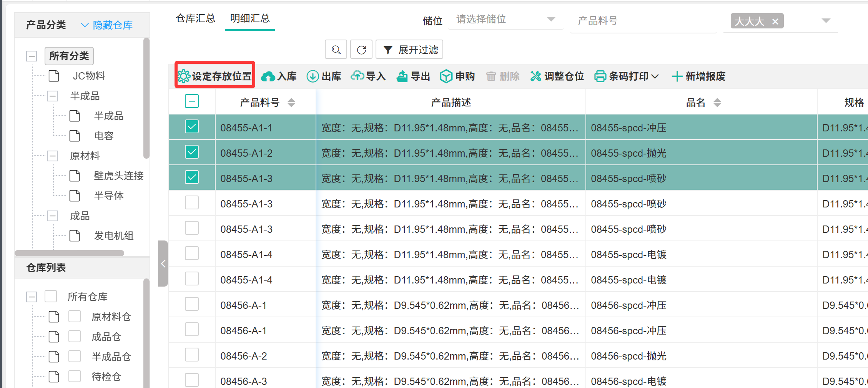The height and width of the screenshot is (388, 868).
Task: Click the search magnifier icon button
Action: 336,50
